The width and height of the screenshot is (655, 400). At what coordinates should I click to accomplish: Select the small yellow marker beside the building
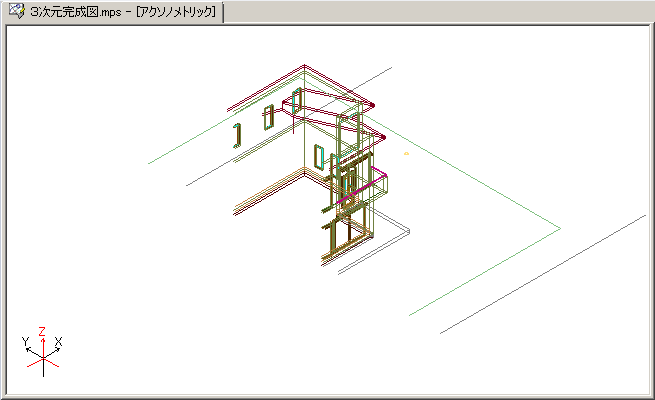pos(406,154)
